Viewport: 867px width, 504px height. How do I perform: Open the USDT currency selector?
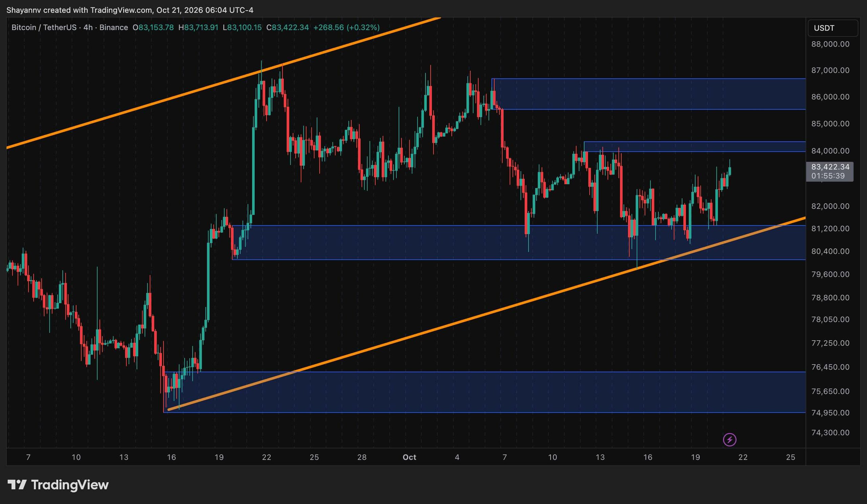click(x=832, y=28)
